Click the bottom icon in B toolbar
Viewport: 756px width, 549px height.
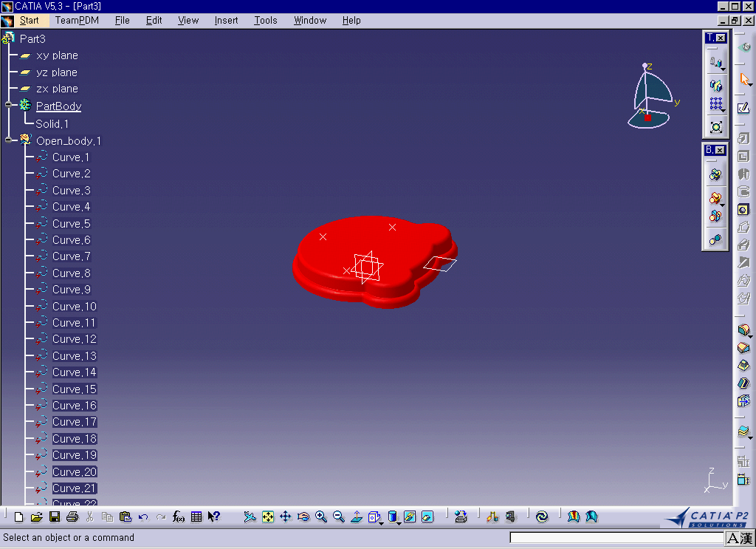click(x=715, y=239)
